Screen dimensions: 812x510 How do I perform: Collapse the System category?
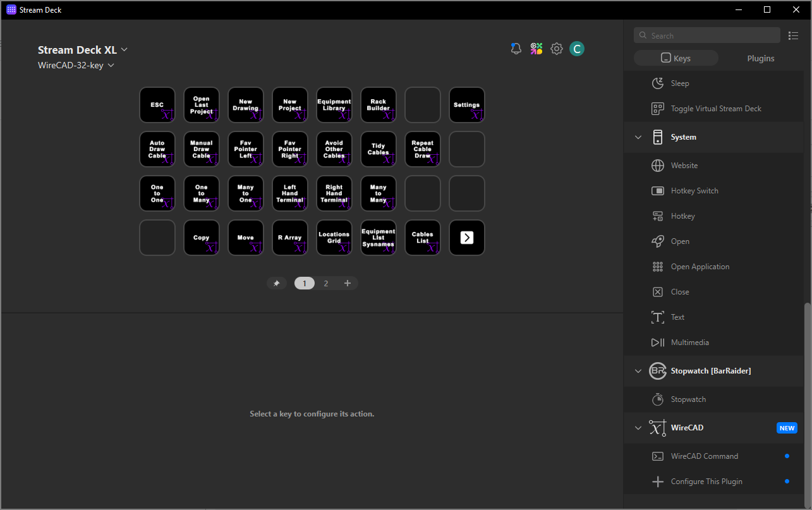click(638, 137)
